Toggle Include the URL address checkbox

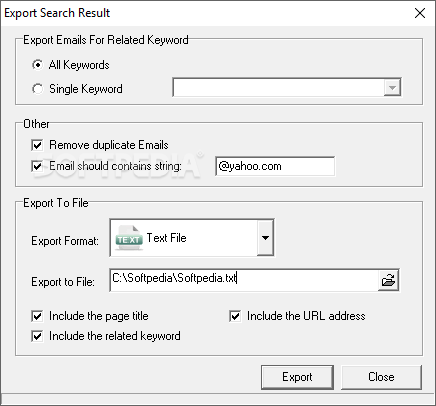(x=235, y=316)
